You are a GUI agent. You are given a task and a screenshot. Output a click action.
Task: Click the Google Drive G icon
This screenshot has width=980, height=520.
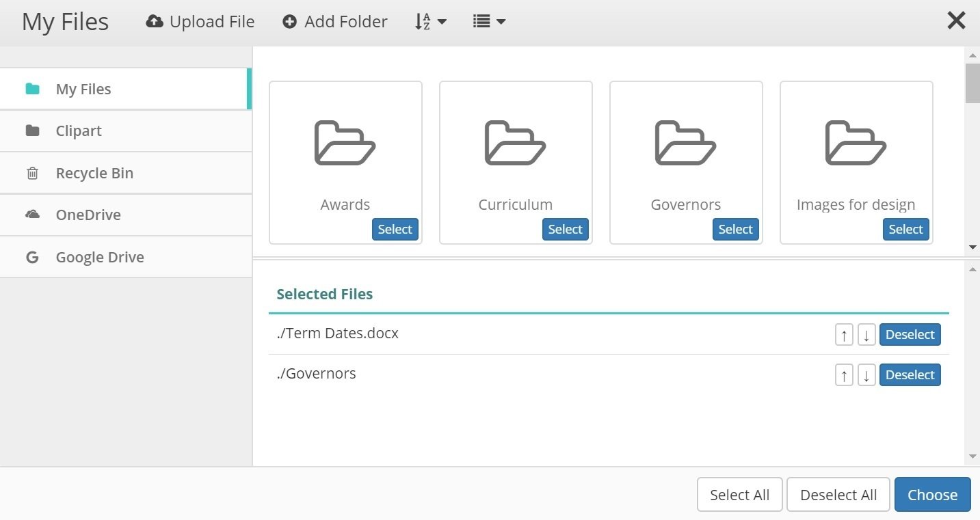pos(32,257)
